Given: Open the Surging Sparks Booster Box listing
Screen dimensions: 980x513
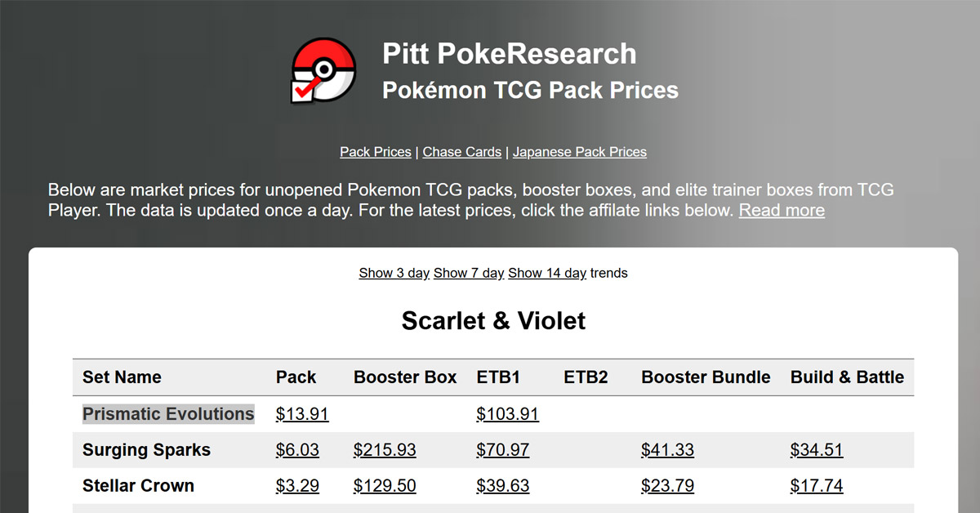Looking at the screenshot, I should coord(384,449).
